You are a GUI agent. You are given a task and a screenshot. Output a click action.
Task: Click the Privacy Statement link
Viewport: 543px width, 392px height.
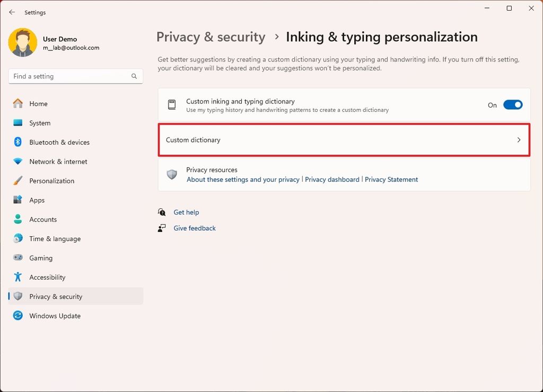click(x=391, y=179)
